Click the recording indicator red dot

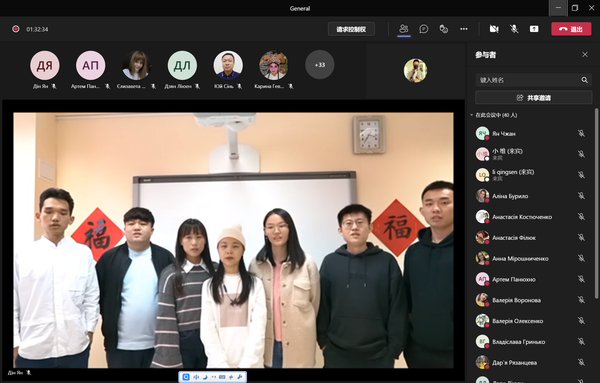point(16,29)
